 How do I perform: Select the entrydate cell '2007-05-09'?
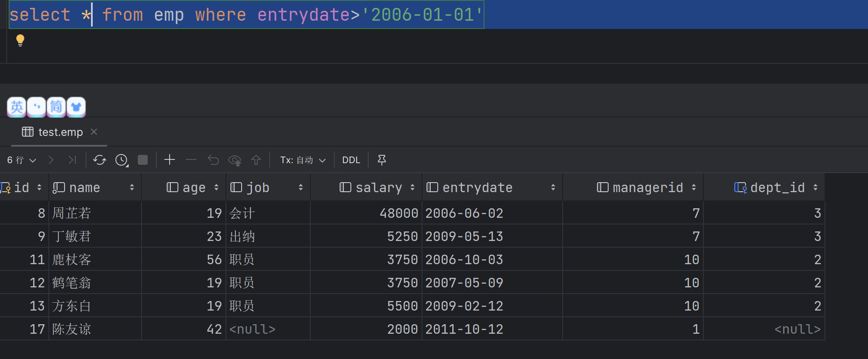[492, 282]
